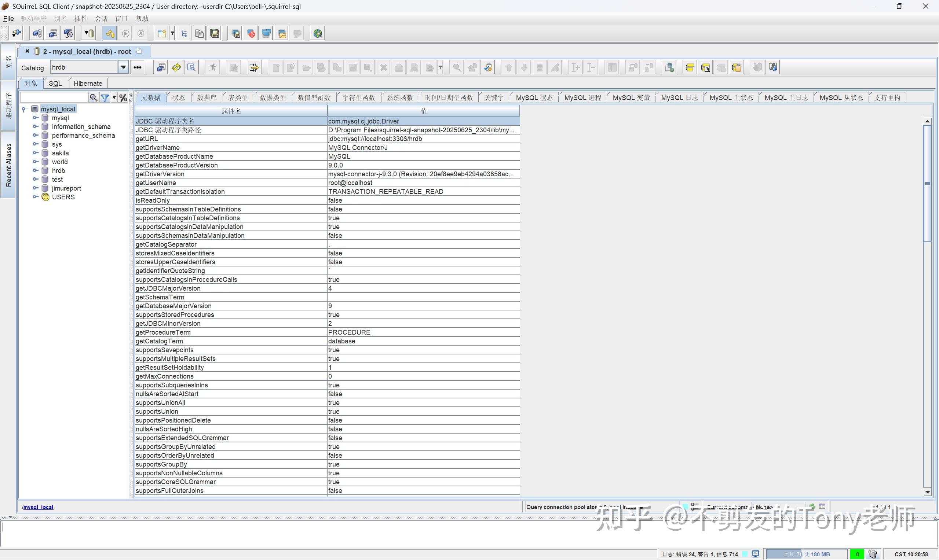Click the vertical scrollbar down arrow
This screenshot has width=939, height=560.
click(928, 491)
